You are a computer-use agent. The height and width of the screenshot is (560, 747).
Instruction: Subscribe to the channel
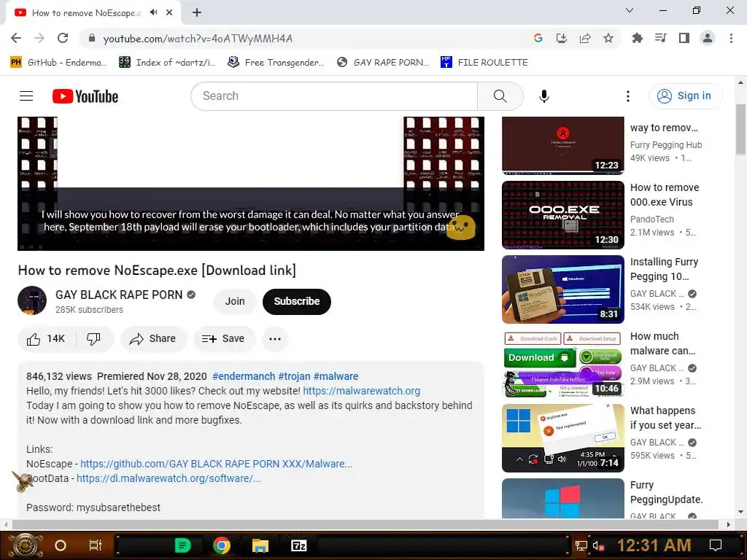point(296,301)
